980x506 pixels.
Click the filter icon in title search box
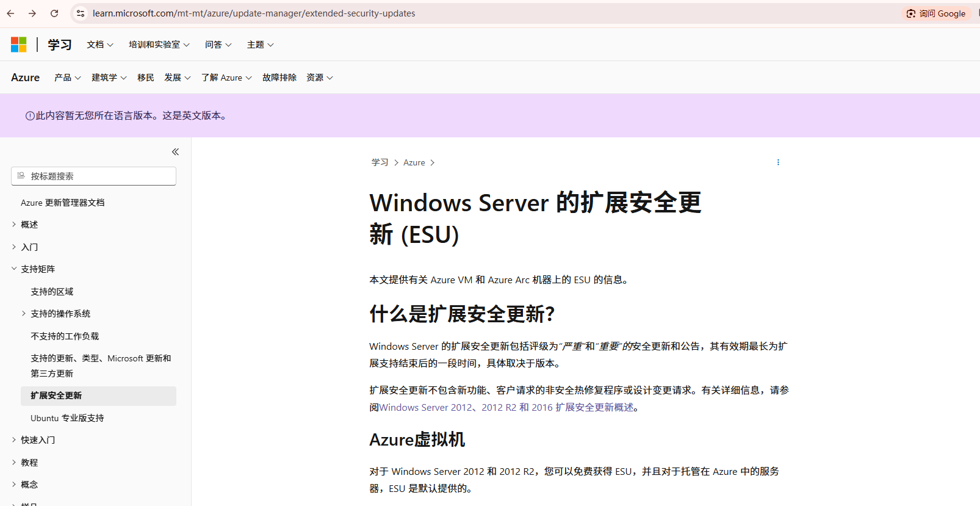pyautogui.click(x=21, y=176)
